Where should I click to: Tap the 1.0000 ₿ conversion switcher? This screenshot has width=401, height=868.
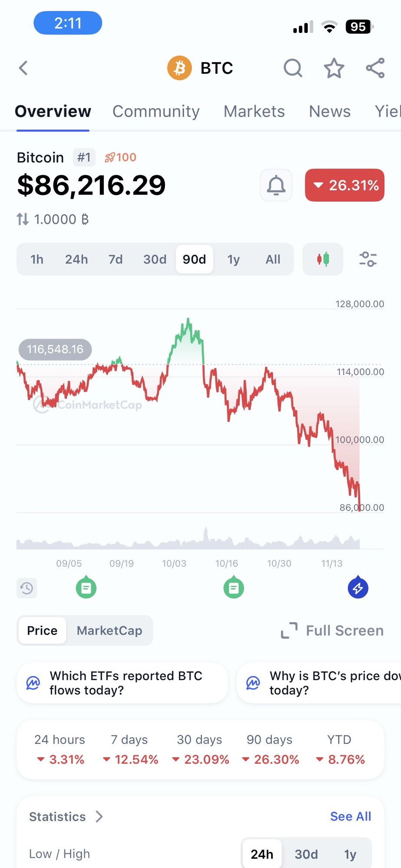tap(53, 220)
